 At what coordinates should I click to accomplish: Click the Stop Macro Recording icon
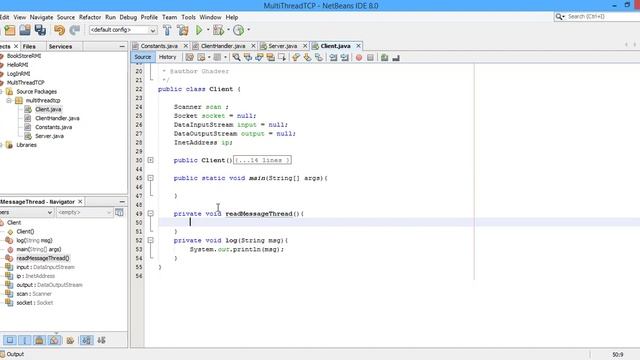370,58
